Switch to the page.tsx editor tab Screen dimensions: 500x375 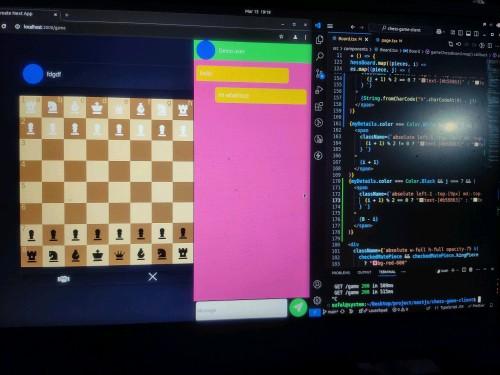[x=389, y=40]
